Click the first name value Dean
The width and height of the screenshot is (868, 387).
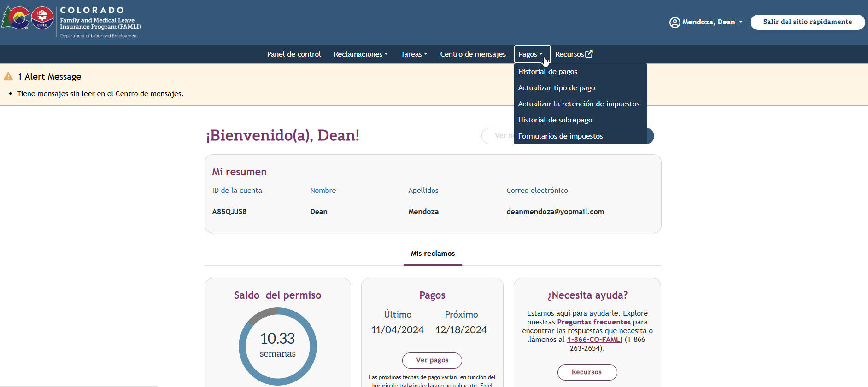(x=319, y=212)
